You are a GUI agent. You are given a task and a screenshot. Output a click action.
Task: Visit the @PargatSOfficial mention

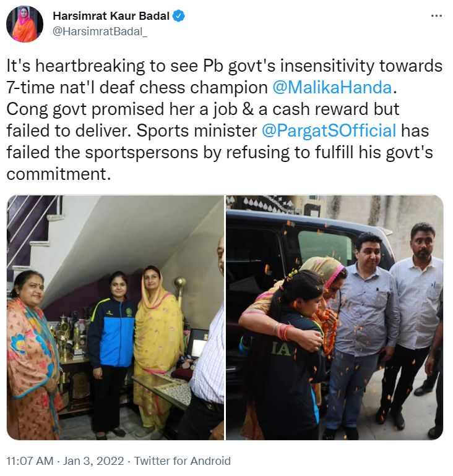coord(329,131)
